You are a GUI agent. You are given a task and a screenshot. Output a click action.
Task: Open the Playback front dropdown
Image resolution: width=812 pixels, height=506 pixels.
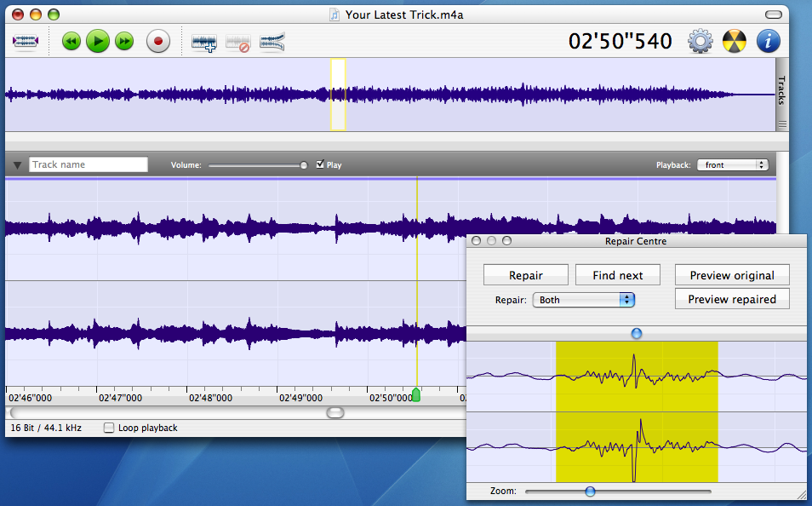pos(732,164)
